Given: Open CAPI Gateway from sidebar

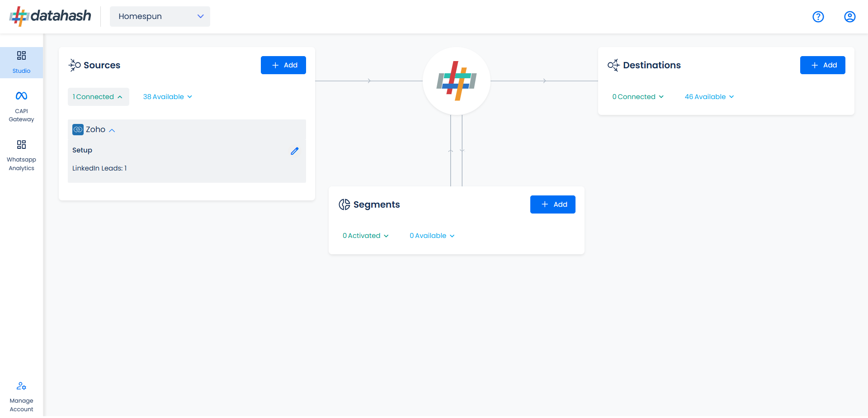Looking at the screenshot, I should [21, 107].
